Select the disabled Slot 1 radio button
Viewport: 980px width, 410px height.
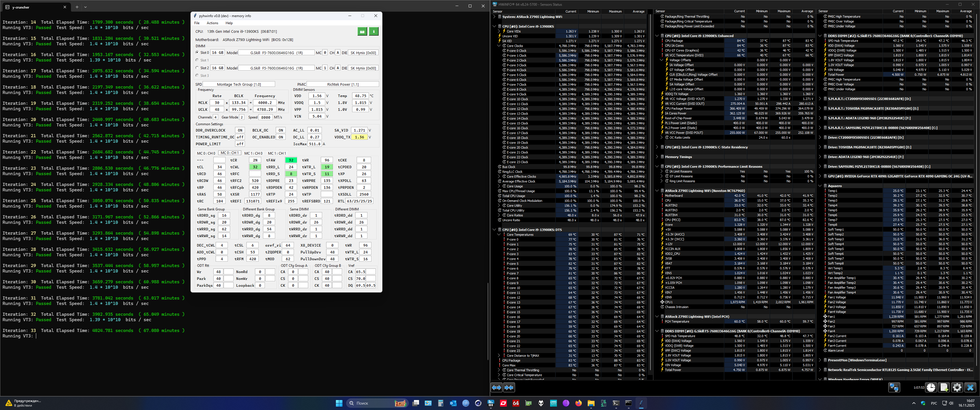tap(197, 60)
